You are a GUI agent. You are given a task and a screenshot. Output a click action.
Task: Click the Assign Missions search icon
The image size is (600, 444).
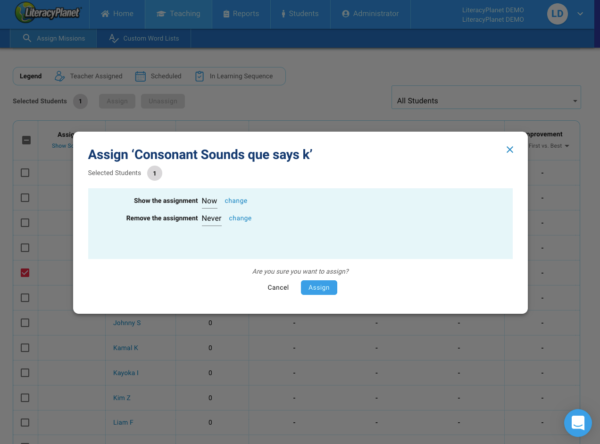(28, 39)
